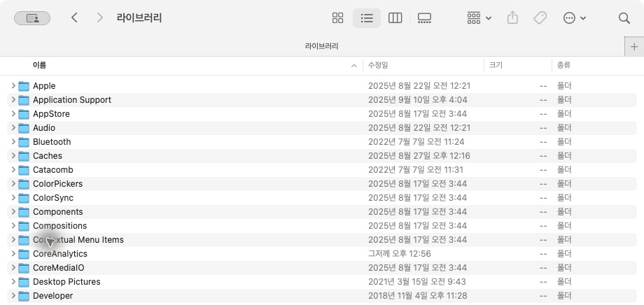Select the Contextual Menu Items row
Image resolution: width=644 pixels, height=305 pixels.
[321, 240]
